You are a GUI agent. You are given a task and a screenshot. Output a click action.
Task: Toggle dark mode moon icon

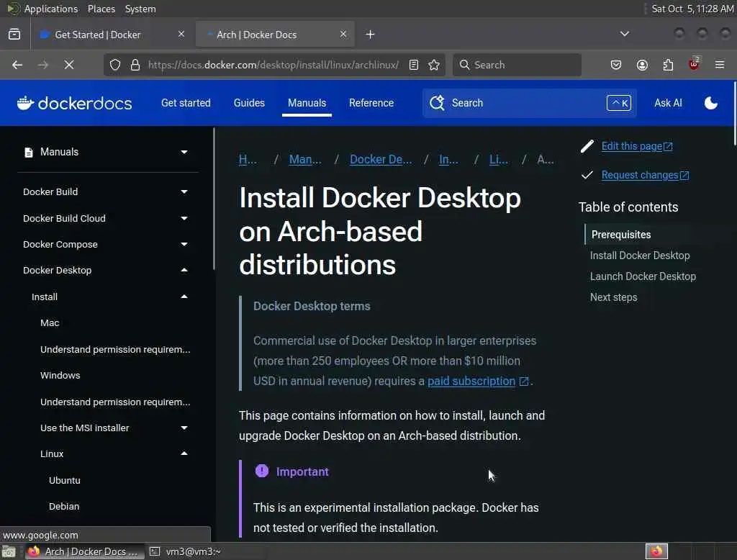710,103
